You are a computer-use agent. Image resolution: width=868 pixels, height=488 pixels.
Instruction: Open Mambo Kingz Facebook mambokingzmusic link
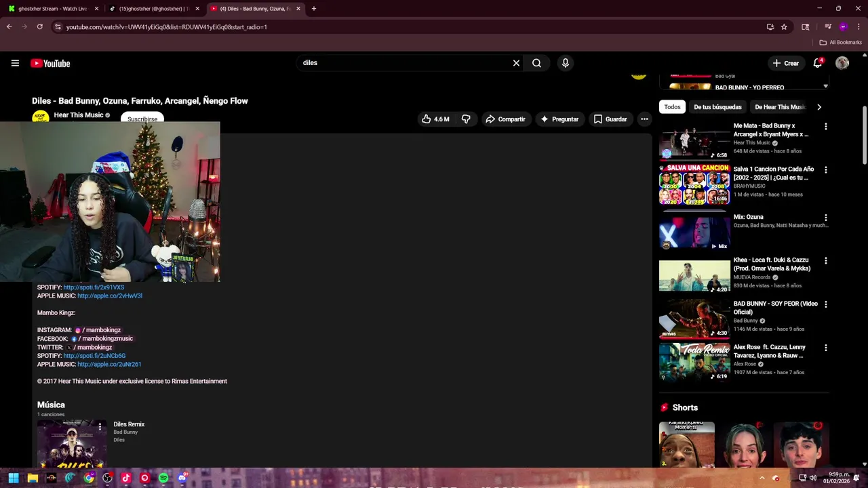click(102, 339)
